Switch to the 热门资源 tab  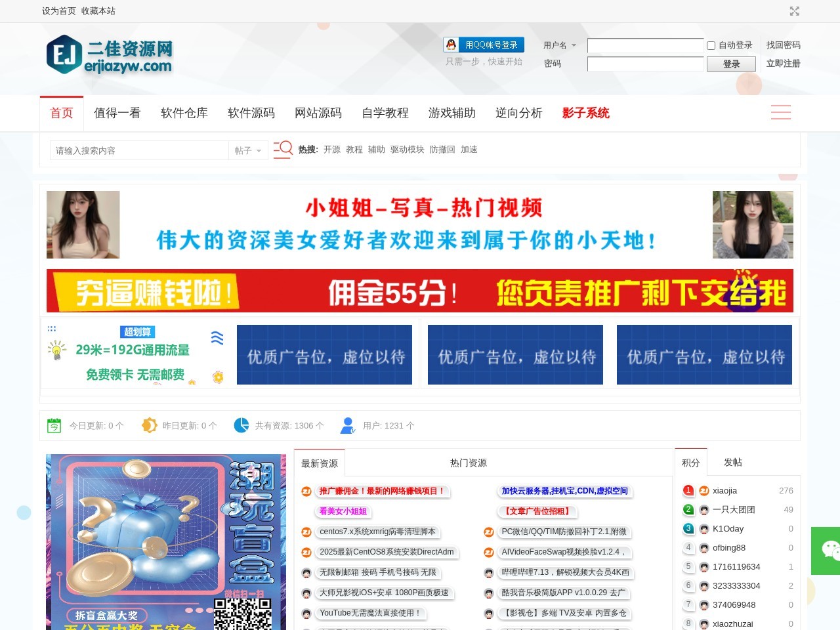[469, 462]
